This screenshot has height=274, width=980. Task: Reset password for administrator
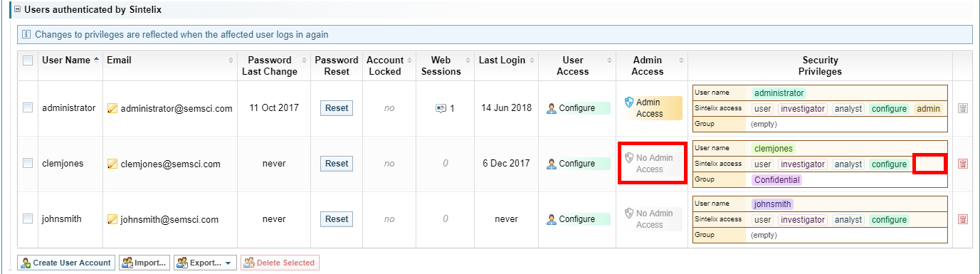337,108
